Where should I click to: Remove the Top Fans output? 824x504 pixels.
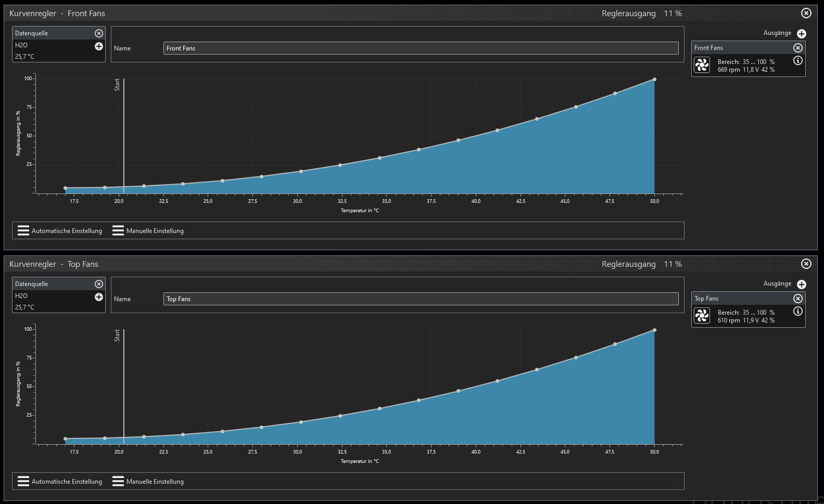point(798,299)
